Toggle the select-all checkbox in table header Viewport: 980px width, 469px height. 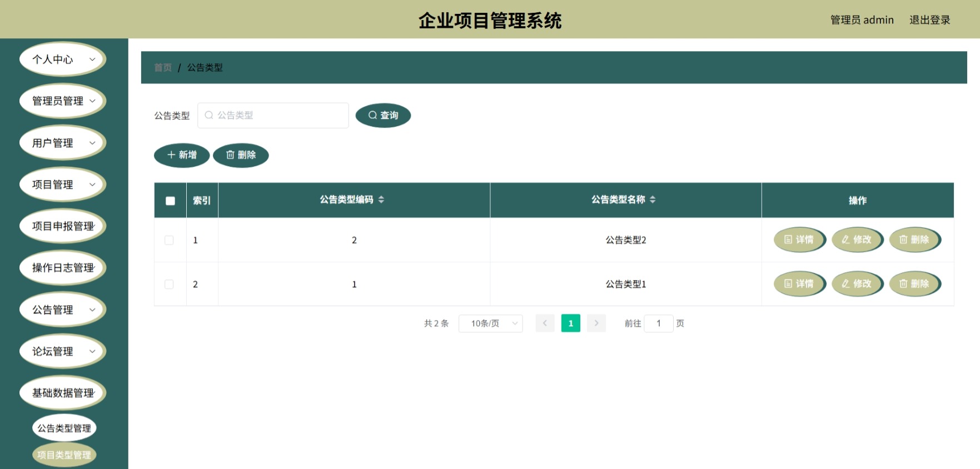pyautogui.click(x=170, y=201)
